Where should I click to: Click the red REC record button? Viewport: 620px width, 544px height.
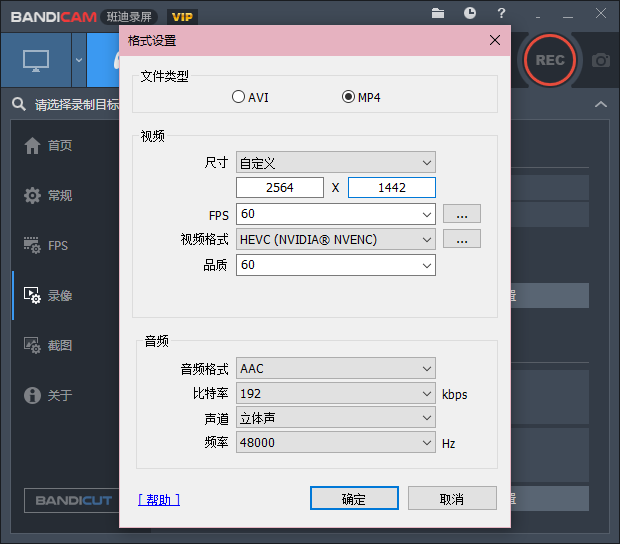(550, 60)
